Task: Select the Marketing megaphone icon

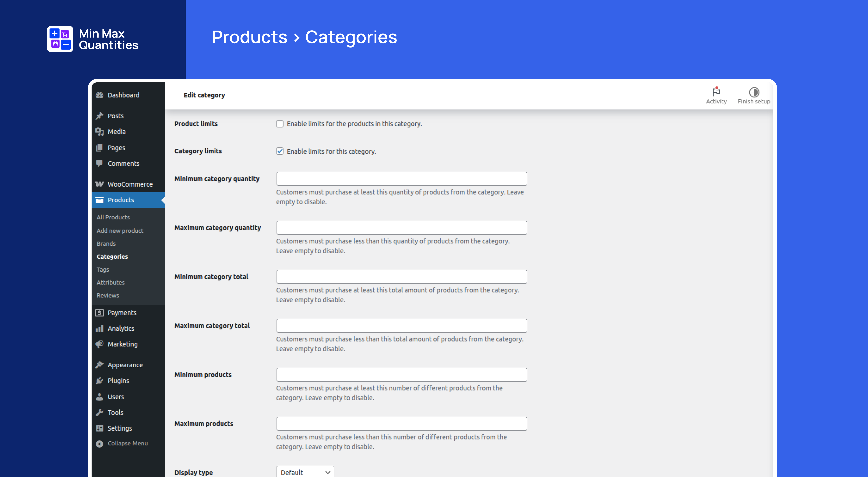Action: 99,344
